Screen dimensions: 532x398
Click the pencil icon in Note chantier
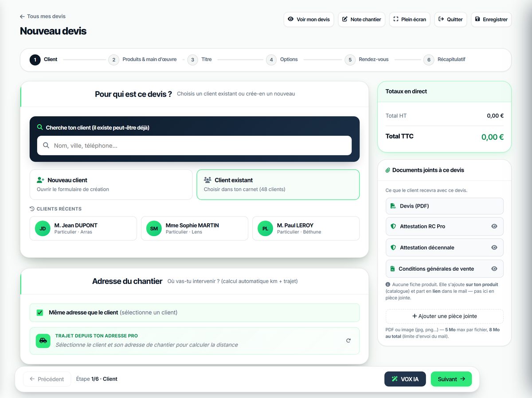coord(345,19)
